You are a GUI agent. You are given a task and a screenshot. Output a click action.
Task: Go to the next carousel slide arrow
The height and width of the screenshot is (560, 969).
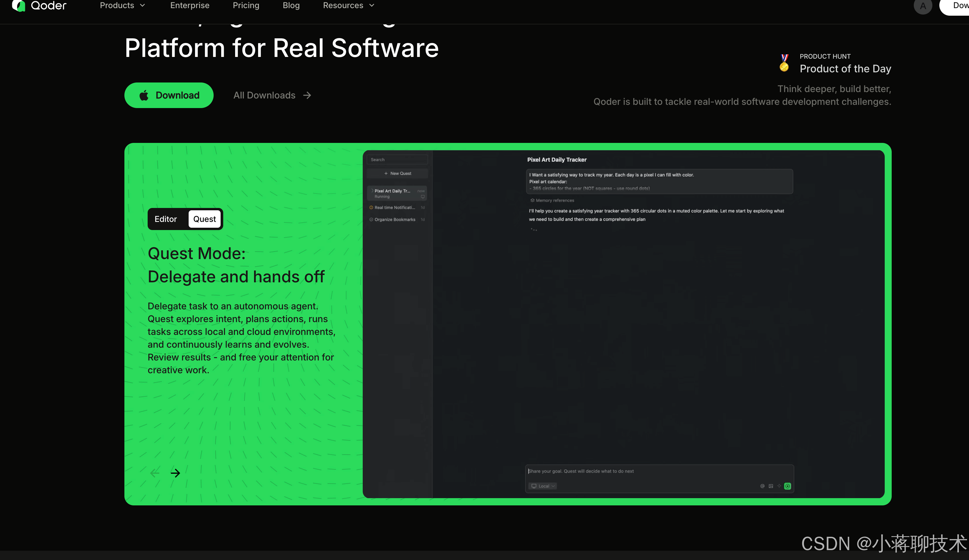tap(175, 473)
